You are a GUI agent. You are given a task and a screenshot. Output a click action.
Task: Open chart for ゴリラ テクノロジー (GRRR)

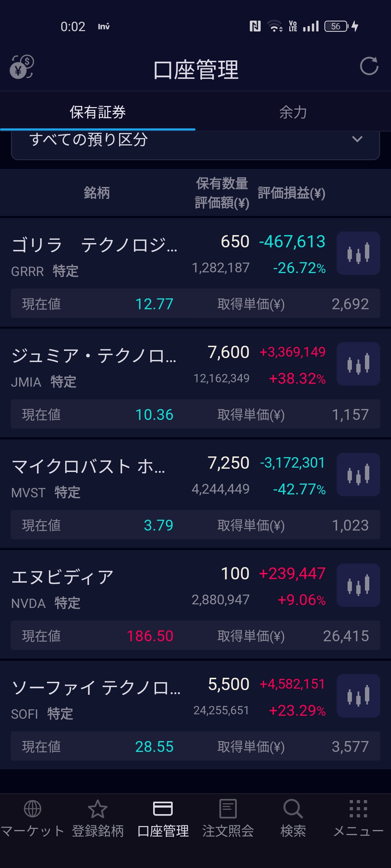tap(358, 253)
